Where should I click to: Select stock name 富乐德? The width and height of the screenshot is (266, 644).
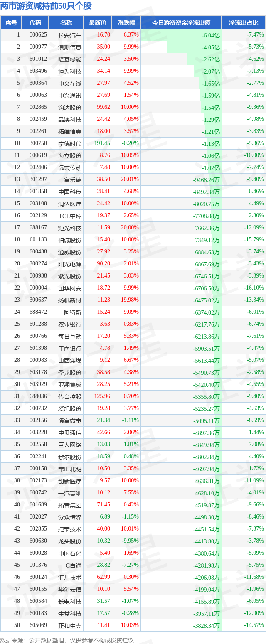click(73, 180)
